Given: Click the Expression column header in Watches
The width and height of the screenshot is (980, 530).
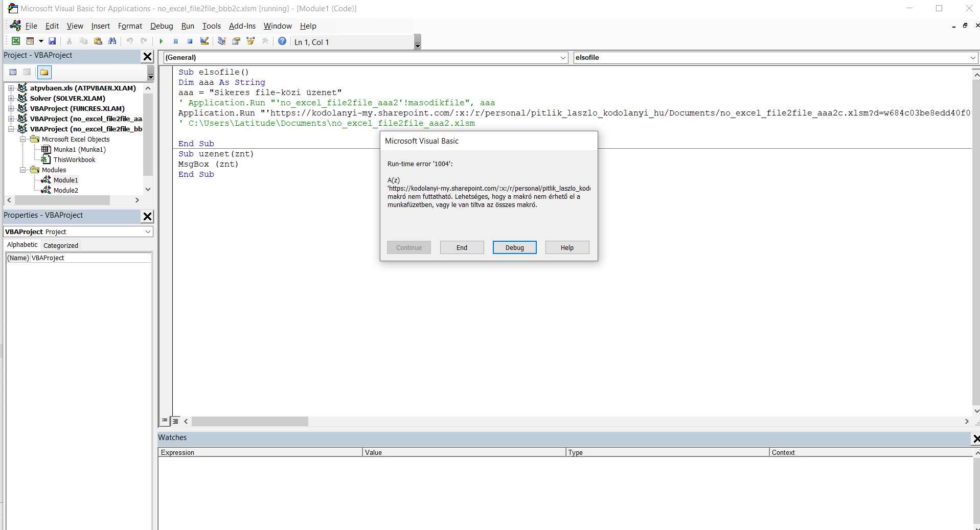Looking at the screenshot, I should pos(260,452).
